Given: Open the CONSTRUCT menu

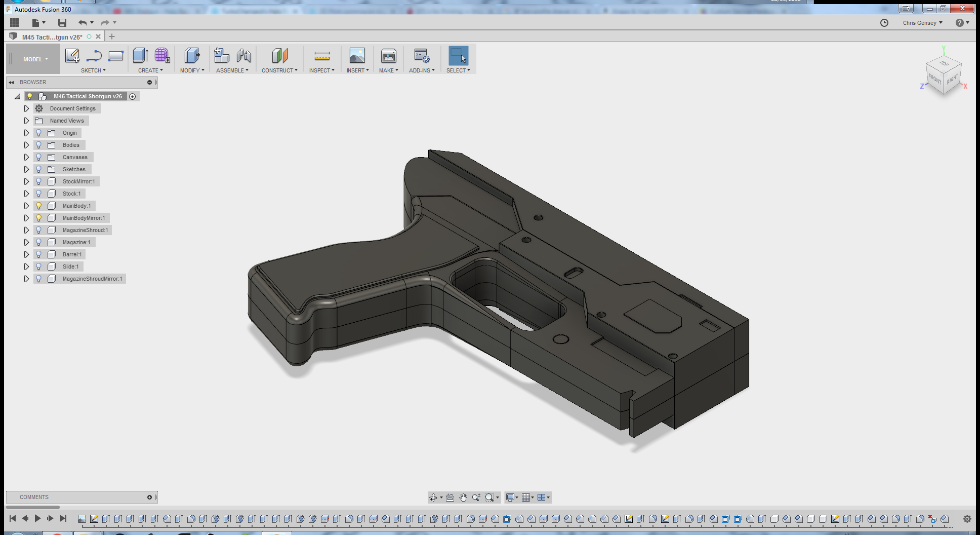Looking at the screenshot, I should coord(279,70).
